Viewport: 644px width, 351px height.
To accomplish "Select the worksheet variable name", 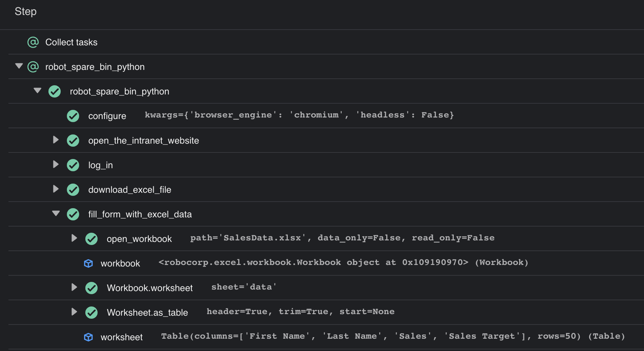I will point(122,337).
